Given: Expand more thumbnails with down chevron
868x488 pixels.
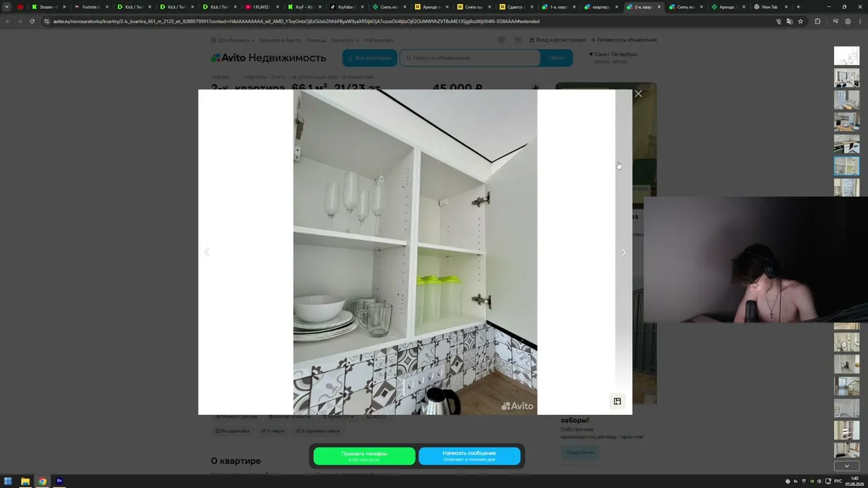Looking at the screenshot, I should point(846,466).
